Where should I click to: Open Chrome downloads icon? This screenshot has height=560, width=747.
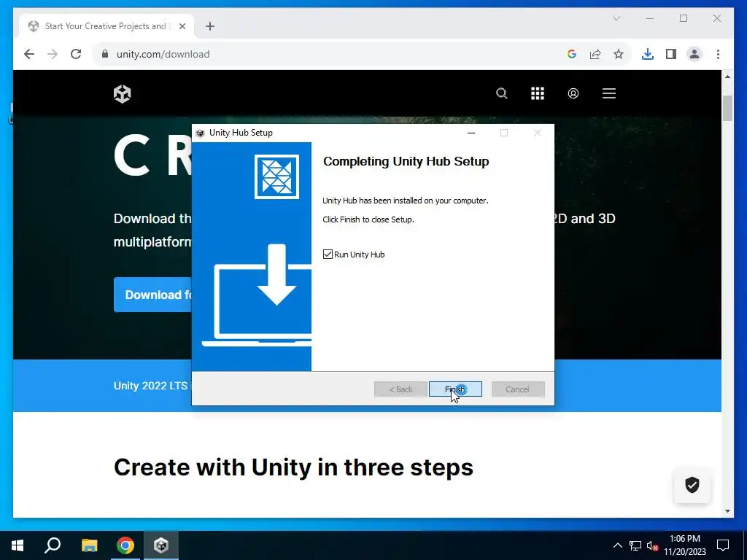point(648,54)
